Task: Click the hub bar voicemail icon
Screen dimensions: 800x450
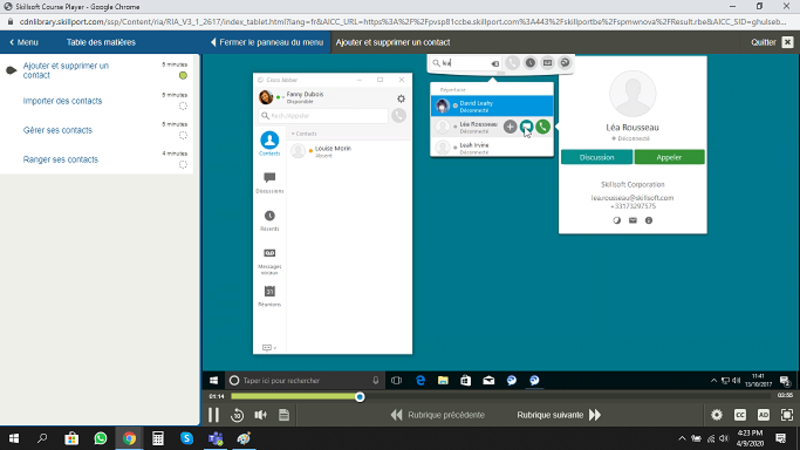Action: (547, 63)
